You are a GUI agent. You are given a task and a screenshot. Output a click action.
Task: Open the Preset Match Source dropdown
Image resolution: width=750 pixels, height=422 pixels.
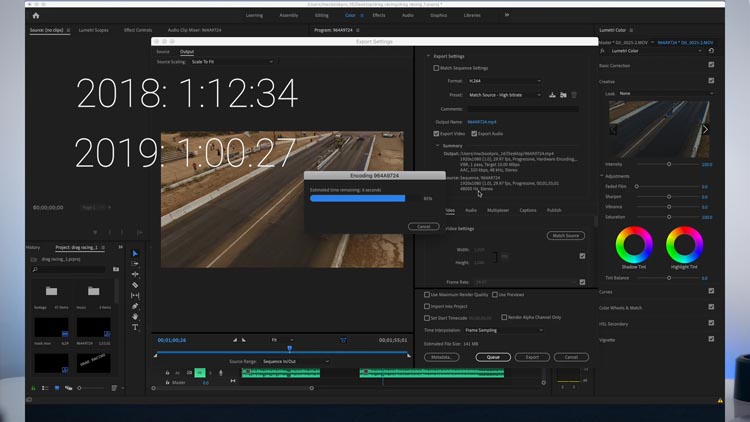click(504, 95)
